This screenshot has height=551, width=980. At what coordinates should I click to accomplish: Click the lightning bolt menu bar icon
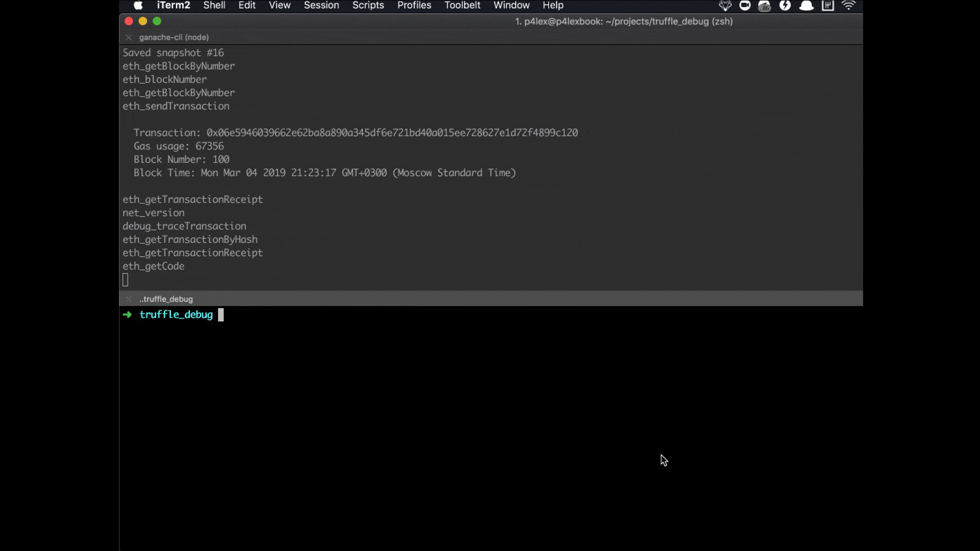pyautogui.click(x=786, y=6)
